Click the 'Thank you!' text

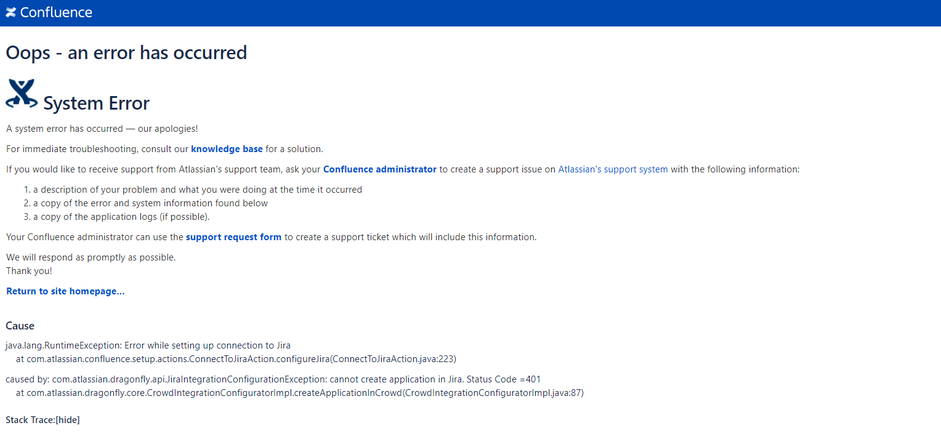[29, 270]
